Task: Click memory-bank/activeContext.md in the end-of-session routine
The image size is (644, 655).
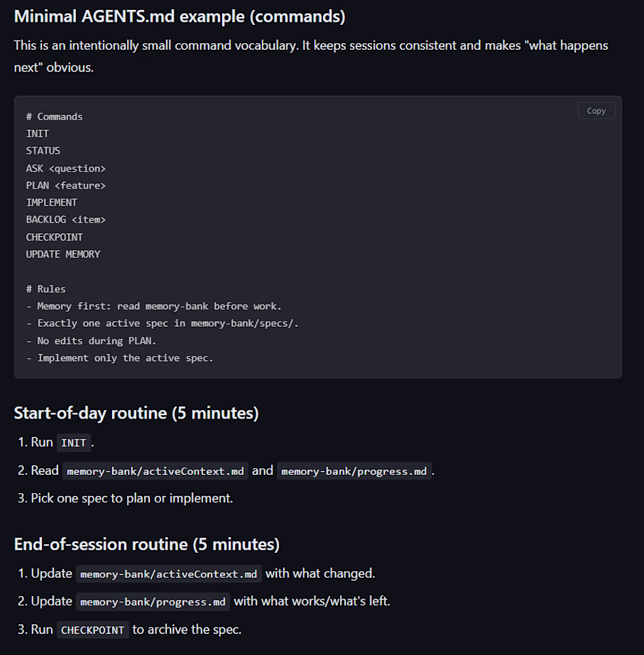Action: [x=168, y=574]
